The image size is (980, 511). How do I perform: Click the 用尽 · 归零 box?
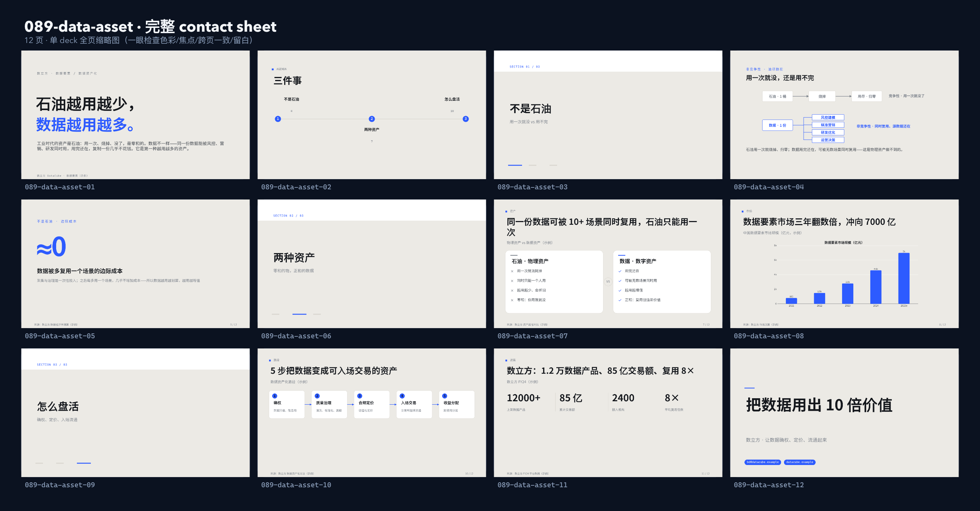pyautogui.click(x=867, y=96)
